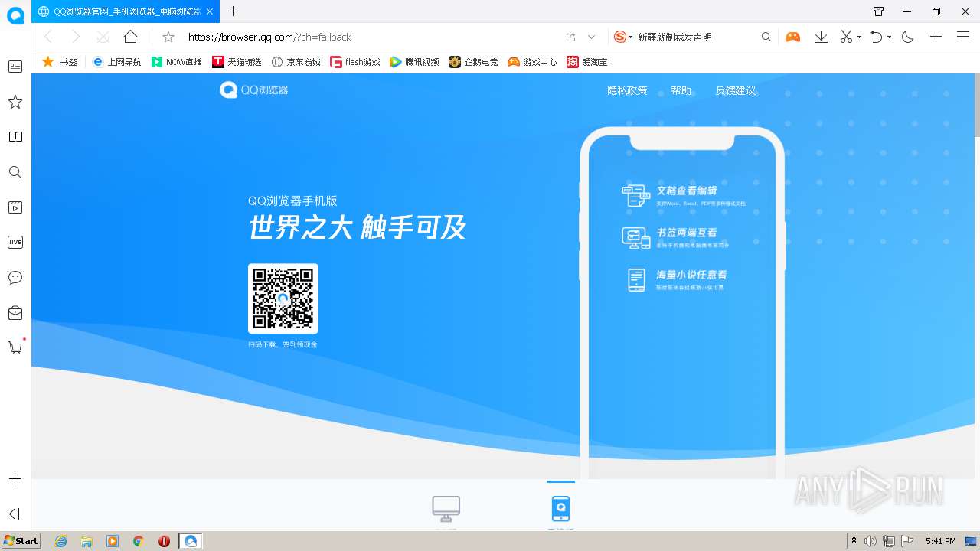
Task: Expand the undo closed tabs arrow
Action: [889, 37]
